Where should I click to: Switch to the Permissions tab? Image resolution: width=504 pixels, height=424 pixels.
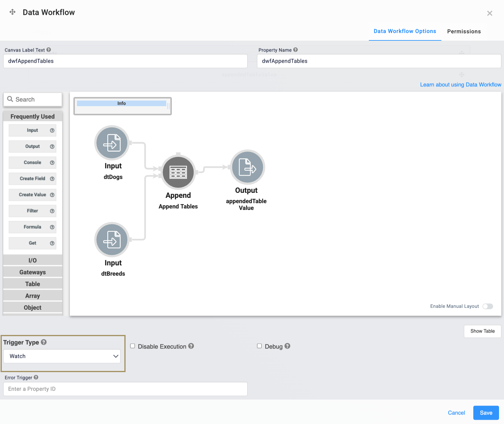tap(464, 32)
